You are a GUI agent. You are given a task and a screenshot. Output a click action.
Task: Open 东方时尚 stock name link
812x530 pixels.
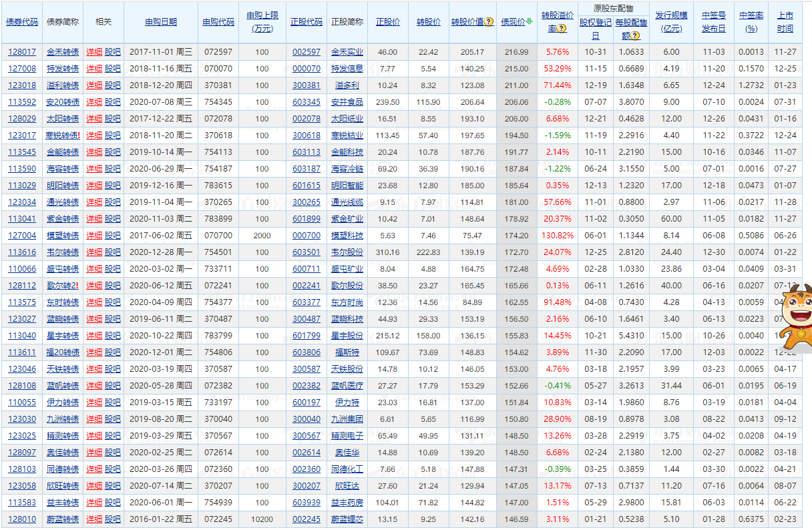347,302
